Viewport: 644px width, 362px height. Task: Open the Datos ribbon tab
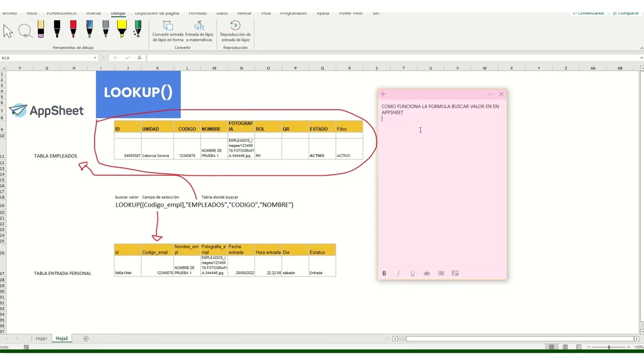(x=222, y=13)
